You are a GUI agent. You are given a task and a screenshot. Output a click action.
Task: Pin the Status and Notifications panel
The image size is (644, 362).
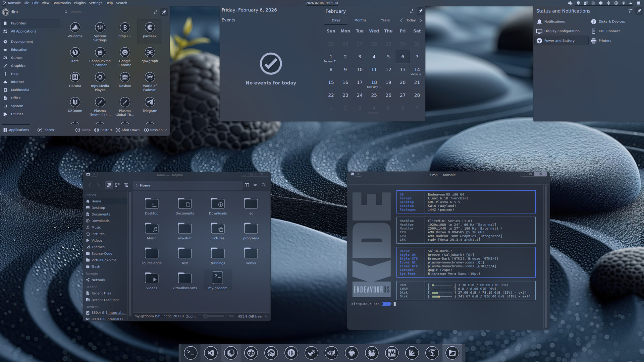[639, 11]
